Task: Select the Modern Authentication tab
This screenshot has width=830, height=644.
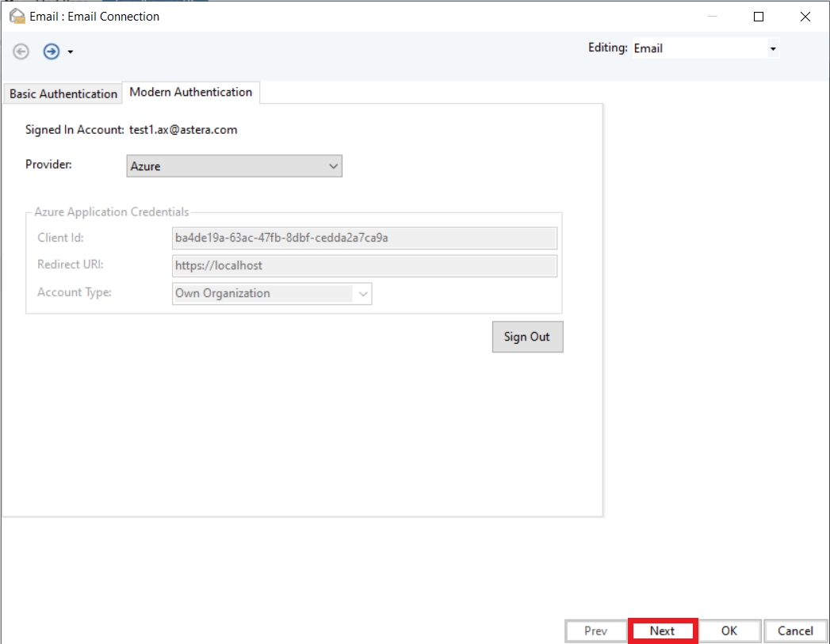Action: pyautogui.click(x=190, y=92)
